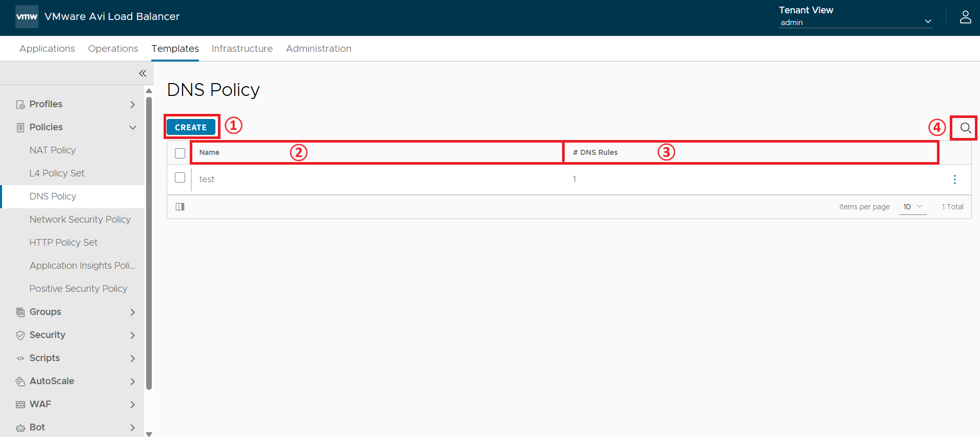Open HTTP Policy Set in the sidebar
This screenshot has height=437, width=980.
pyautogui.click(x=64, y=243)
